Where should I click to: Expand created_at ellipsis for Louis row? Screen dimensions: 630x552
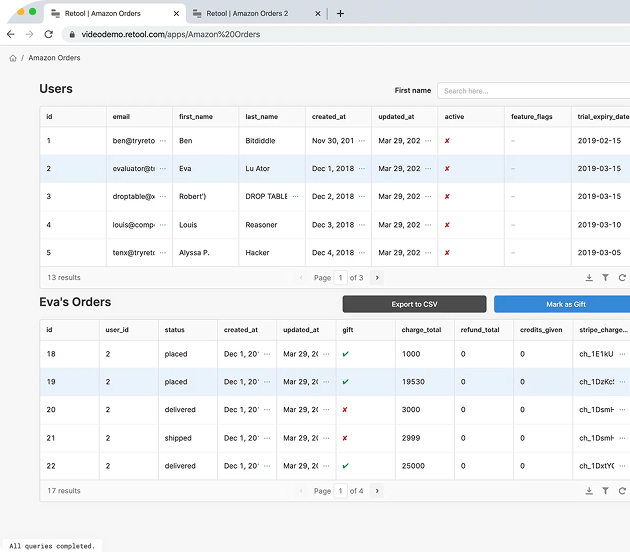pos(362,225)
